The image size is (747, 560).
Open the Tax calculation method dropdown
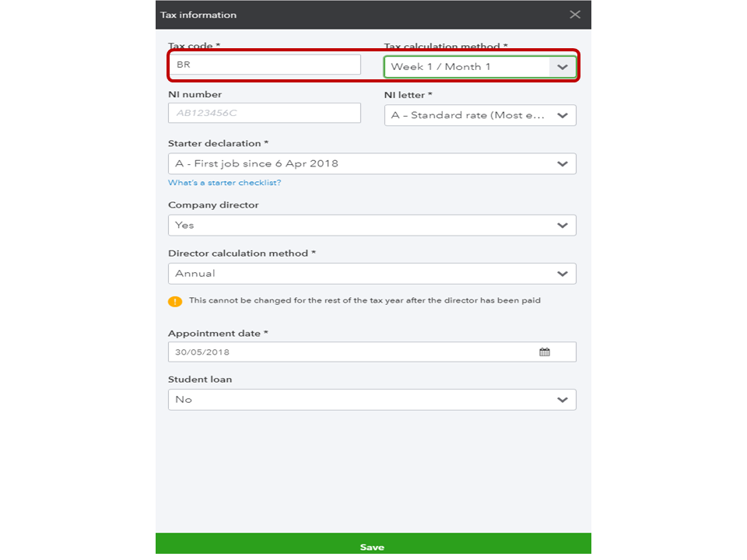pos(480,67)
